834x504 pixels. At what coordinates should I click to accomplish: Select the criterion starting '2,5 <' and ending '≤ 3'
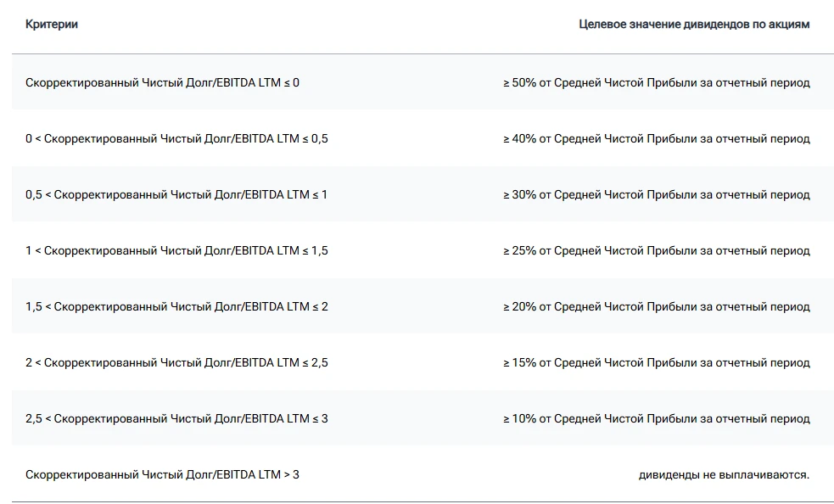pyautogui.click(x=176, y=419)
